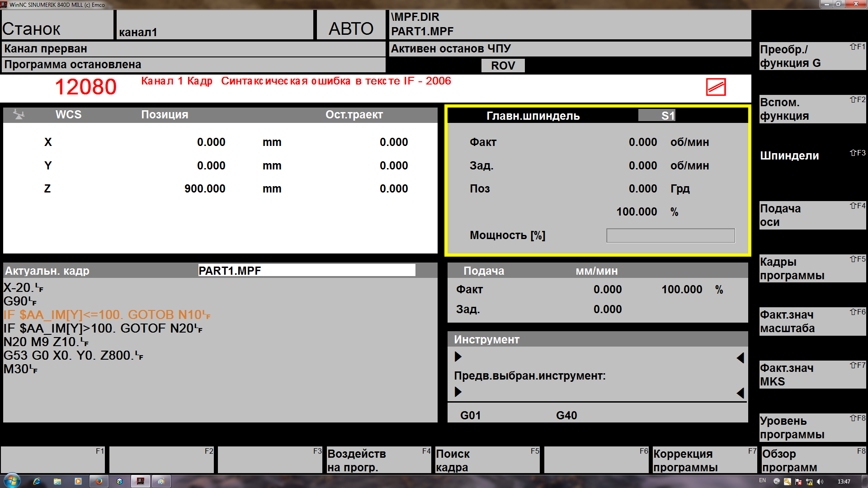The width and height of the screenshot is (868, 488).
Task: Click the left-pointing arrow in Инструмент row
Action: [740, 358]
